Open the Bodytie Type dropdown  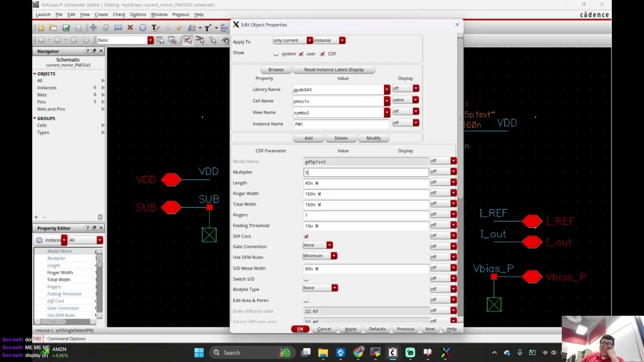pyautogui.click(x=320, y=288)
